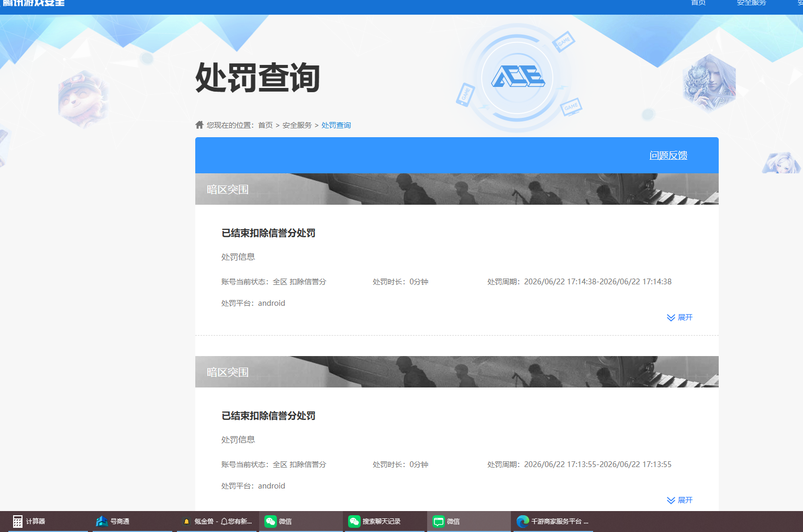Select 处罚查询 in the breadcrumb trail
The width and height of the screenshot is (803, 532).
pyautogui.click(x=336, y=125)
